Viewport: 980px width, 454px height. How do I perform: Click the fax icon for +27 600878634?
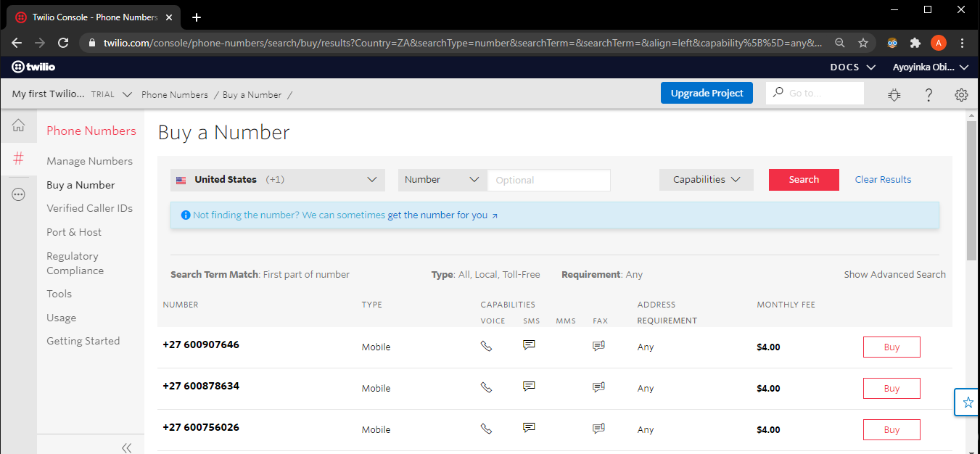tap(598, 387)
